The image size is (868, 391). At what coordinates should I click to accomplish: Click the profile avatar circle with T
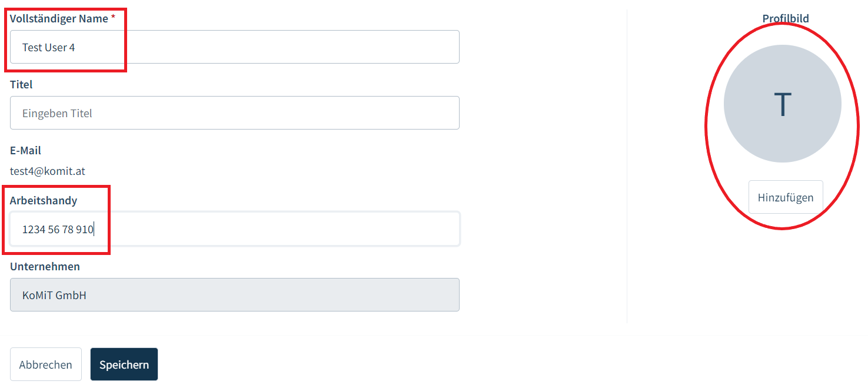click(x=782, y=104)
